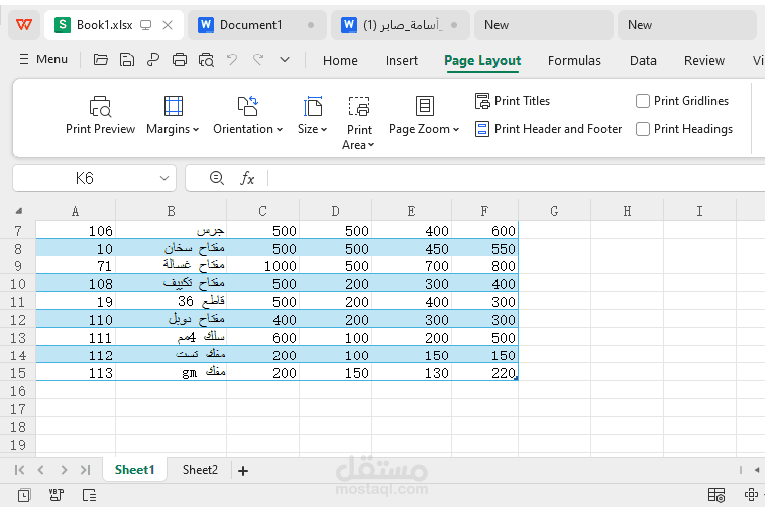
Task: Add a new sheet with plus icon
Action: tap(243, 471)
